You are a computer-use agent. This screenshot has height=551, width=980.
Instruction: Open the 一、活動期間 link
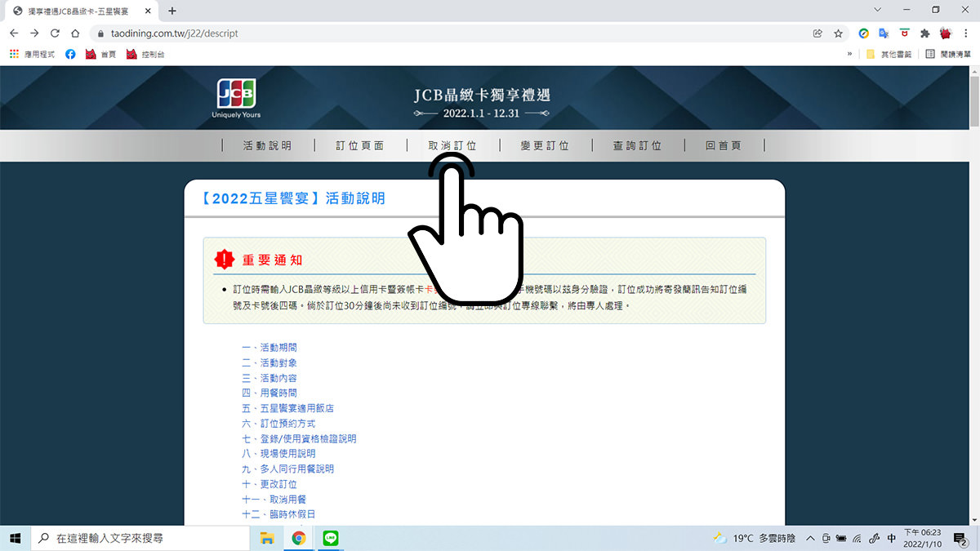tap(269, 347)
